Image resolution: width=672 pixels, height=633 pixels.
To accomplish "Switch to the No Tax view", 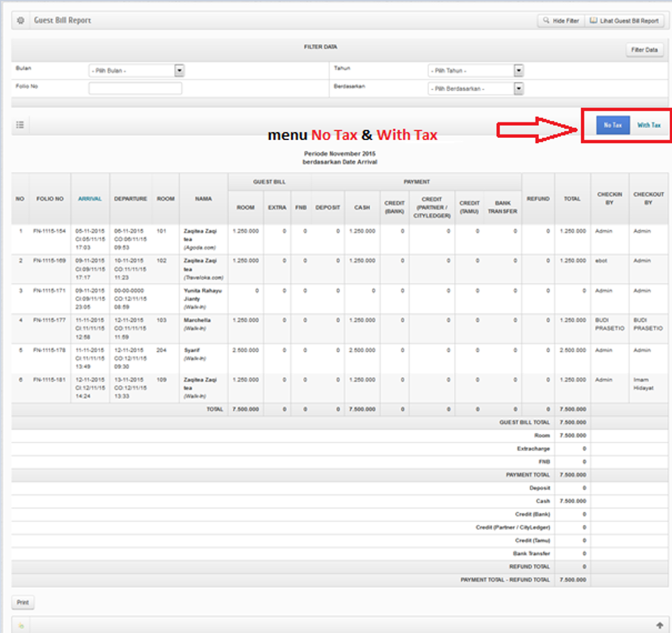I will point(612,125).
